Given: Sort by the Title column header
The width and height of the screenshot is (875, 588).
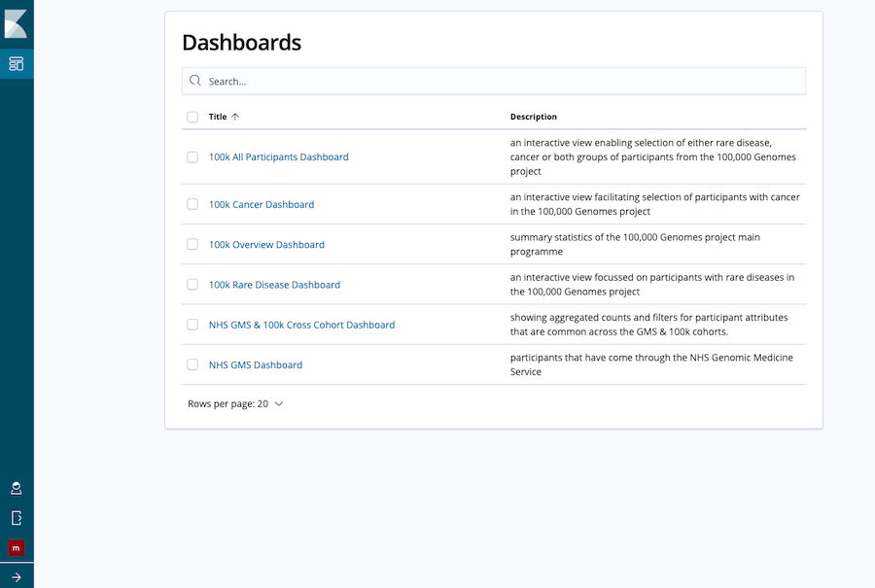Looking at the screenshot, I should pos(218,117).
